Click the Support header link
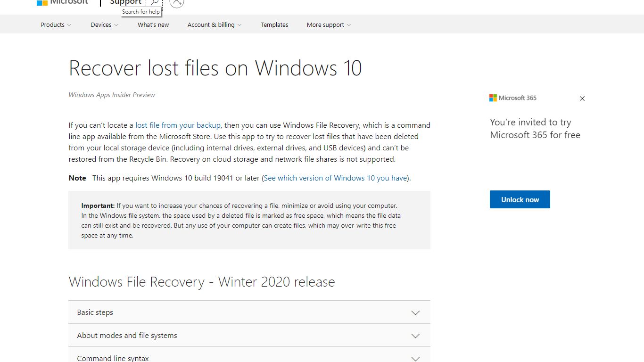 (125, 2)
